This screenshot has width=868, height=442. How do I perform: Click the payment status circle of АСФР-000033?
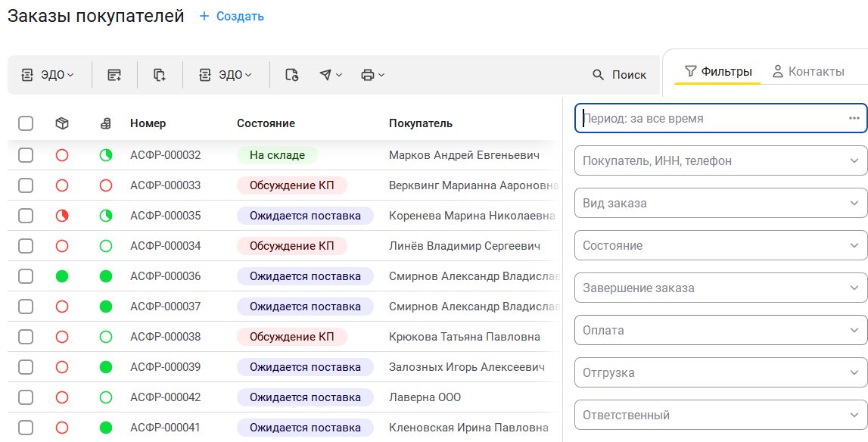click(x=106, y=185)
